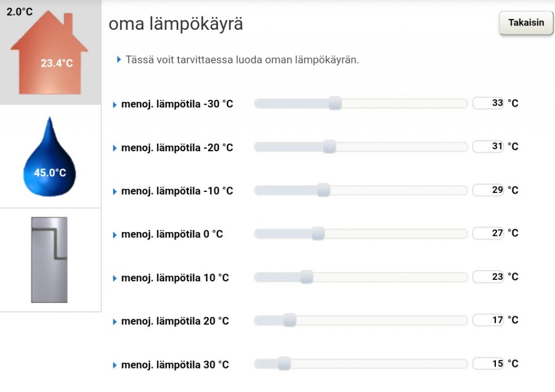
Task: Expand the menoj. lämpötila 0 °C arrow
Action: click(x=115, y=235)
